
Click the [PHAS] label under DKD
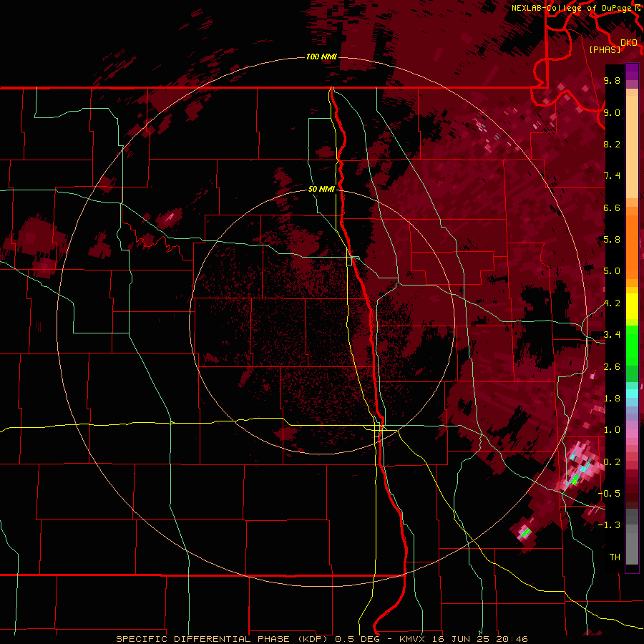pyautogui.click(x=605, y=49)
